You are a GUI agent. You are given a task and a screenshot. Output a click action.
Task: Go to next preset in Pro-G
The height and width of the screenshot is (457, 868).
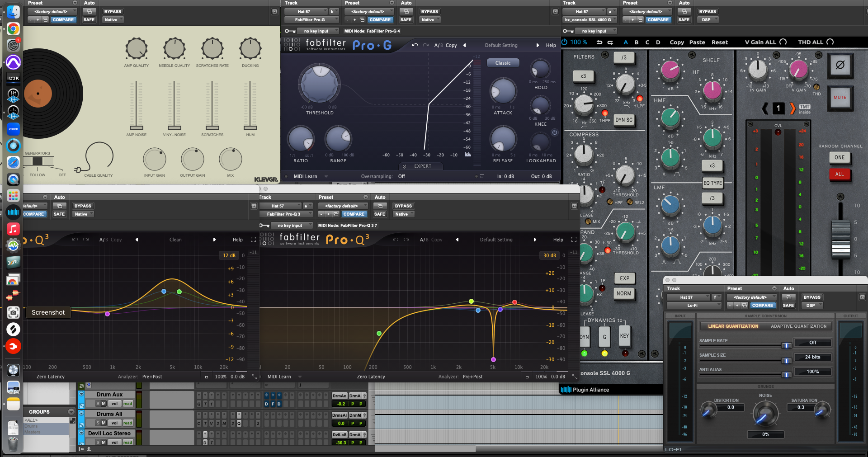pyautogui.click(x=538, y=45)
